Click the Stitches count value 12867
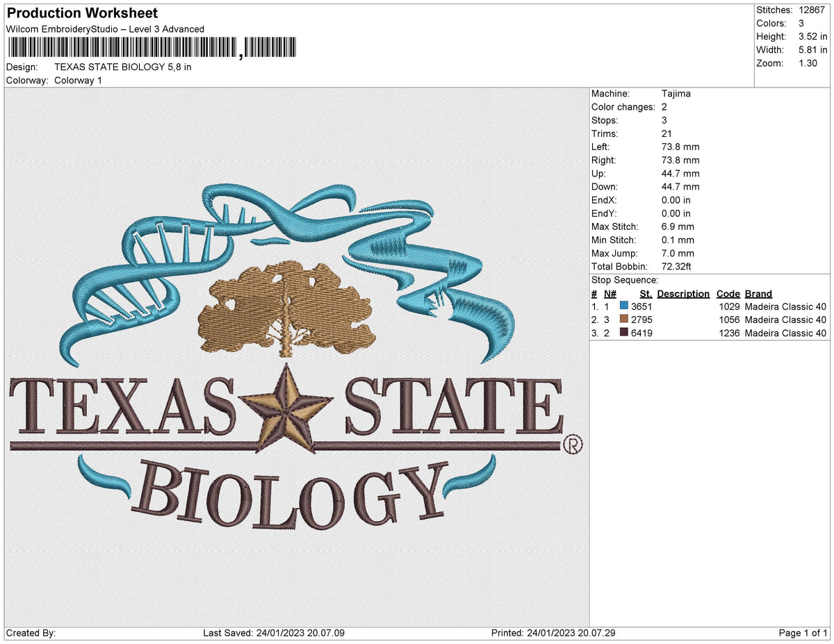Image resolution: width=834 pixels, height=644 pixels. point(812,10)
